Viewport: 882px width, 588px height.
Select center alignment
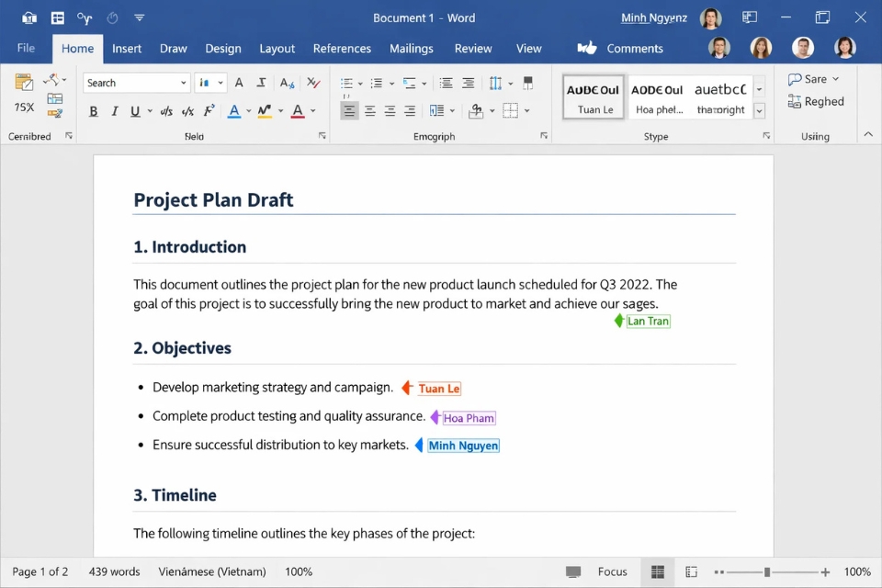[x=370, y=111]
